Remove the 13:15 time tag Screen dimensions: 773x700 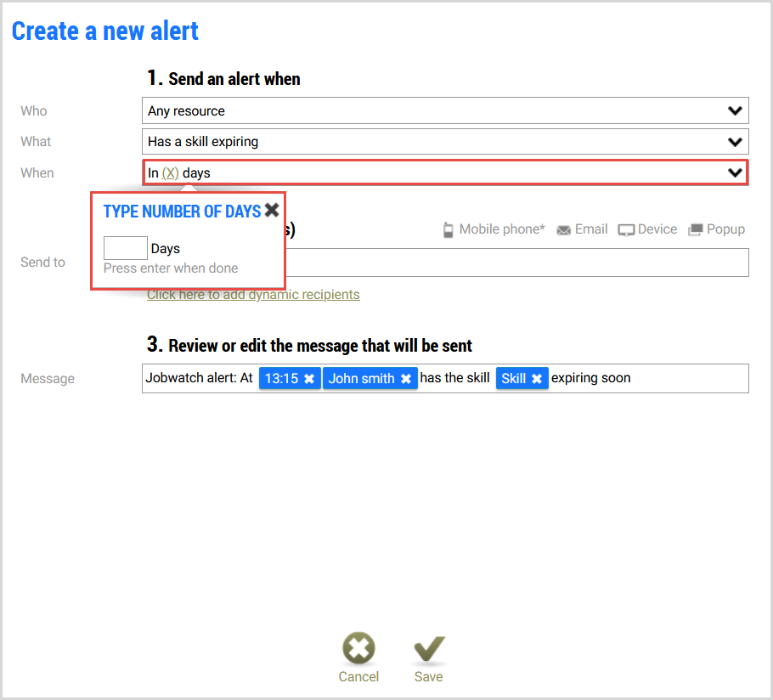tap(309, 379)
